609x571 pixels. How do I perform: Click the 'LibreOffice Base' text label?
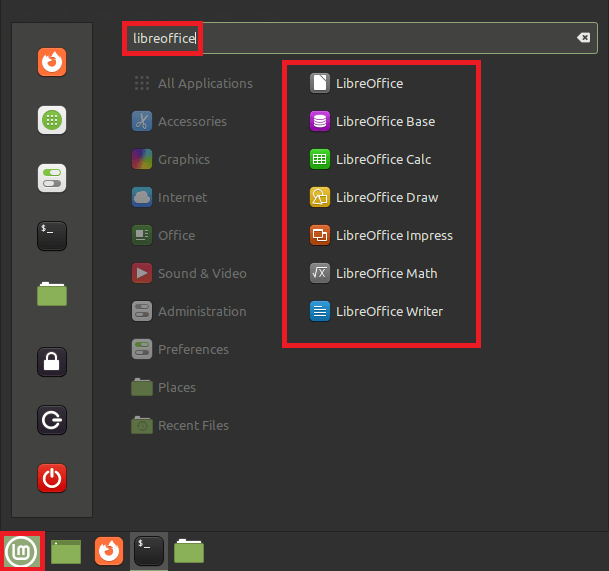tap(385, 121)
